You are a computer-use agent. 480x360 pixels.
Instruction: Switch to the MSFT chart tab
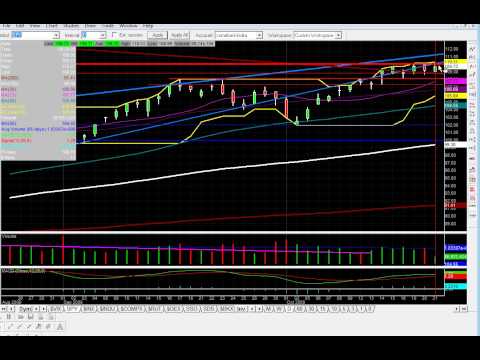(x=154, y=309)
